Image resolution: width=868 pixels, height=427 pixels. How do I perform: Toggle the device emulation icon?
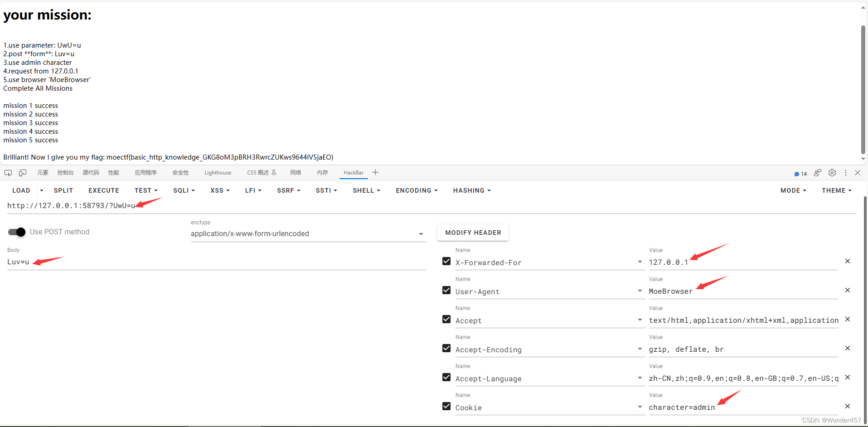click(x=23, y=173)
